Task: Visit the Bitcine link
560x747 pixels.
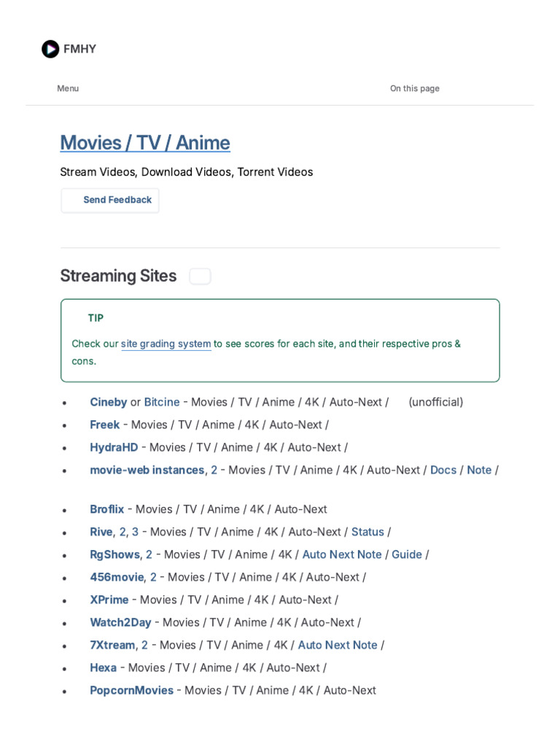Action: click(x=162, y=402)
